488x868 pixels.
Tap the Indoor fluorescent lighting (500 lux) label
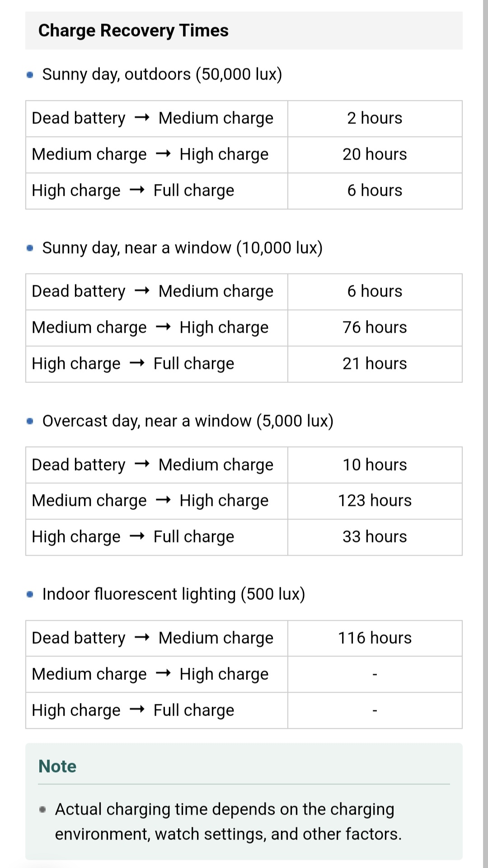174,594
